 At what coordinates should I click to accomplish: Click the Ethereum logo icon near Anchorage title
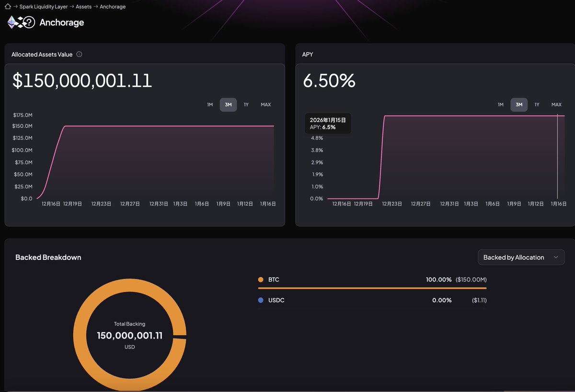11,22
